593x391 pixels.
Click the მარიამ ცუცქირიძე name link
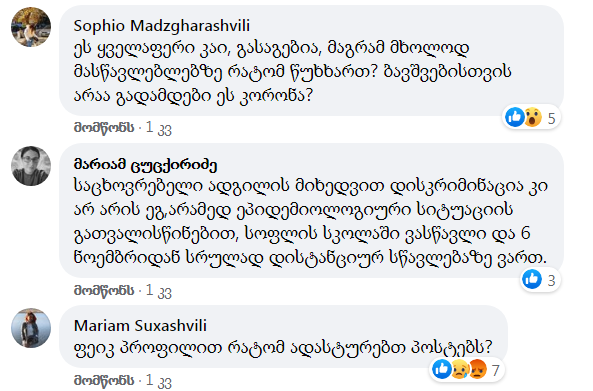click(x=145, y=165)
